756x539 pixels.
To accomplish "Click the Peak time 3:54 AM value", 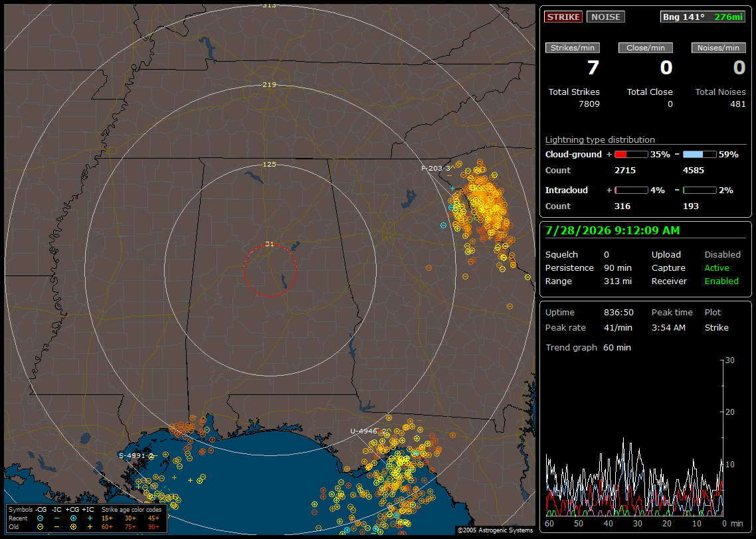I will tap(668, 327).
